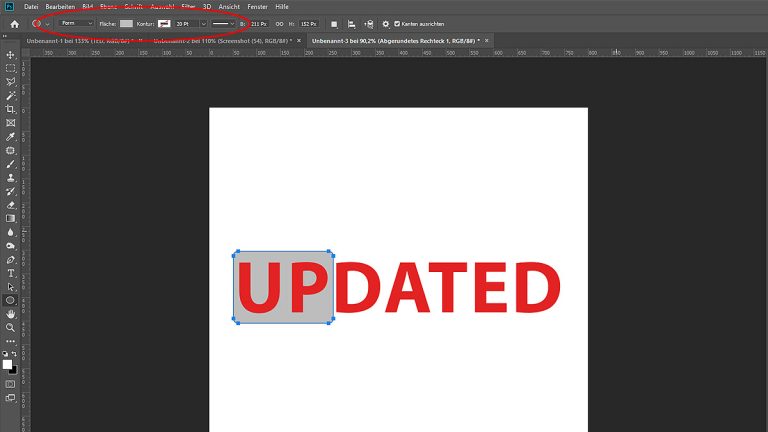Open the Form mode dropdown

(76, 24)
